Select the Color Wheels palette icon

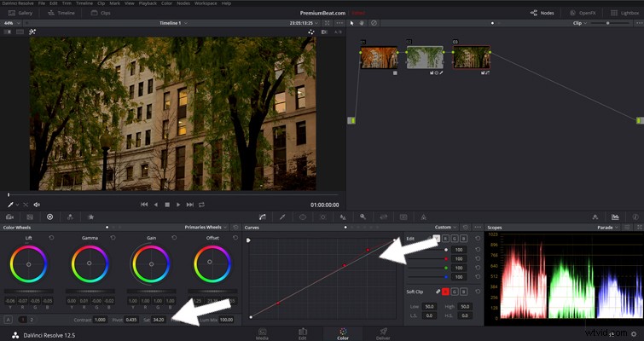click(x=50, y=217)
